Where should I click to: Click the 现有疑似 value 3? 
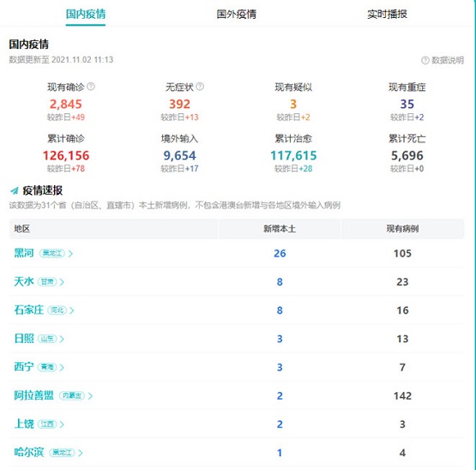[293, 104]
